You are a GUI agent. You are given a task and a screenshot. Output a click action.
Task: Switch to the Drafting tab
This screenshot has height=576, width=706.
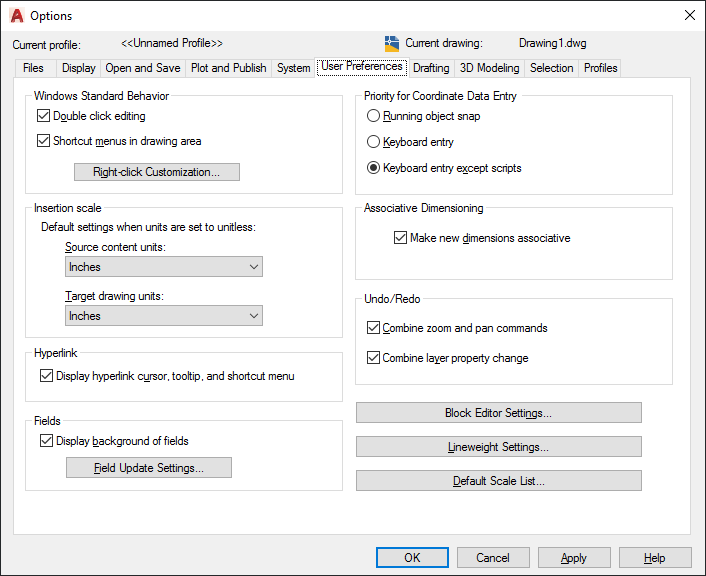[431, 68]
